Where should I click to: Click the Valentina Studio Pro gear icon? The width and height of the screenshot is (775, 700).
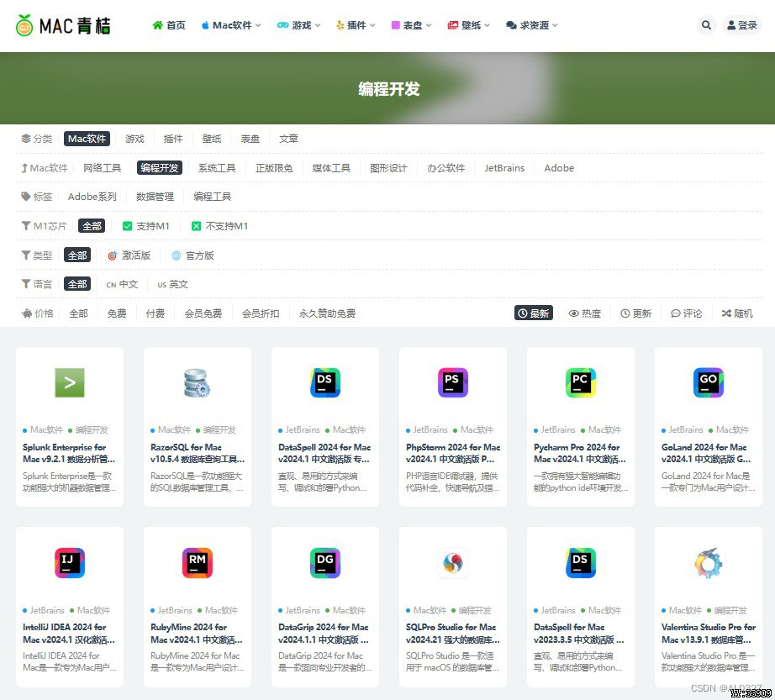(x=708, y=563)
